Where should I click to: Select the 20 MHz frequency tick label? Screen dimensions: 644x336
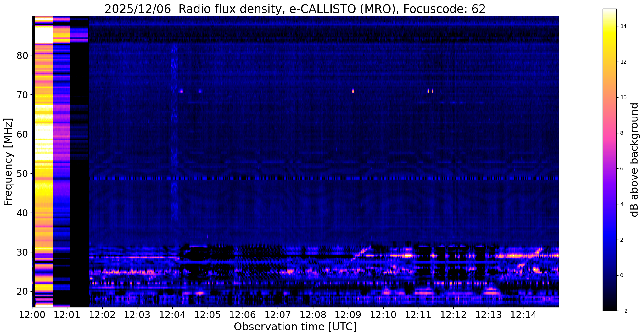[x=22, y=292]
